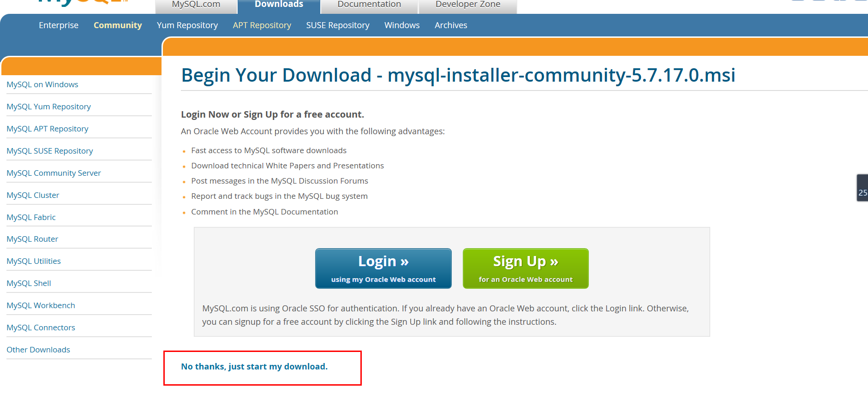Click No thanks, just start my download
The height and width of the screenshot is (405, 868).
tap(254, 367)
